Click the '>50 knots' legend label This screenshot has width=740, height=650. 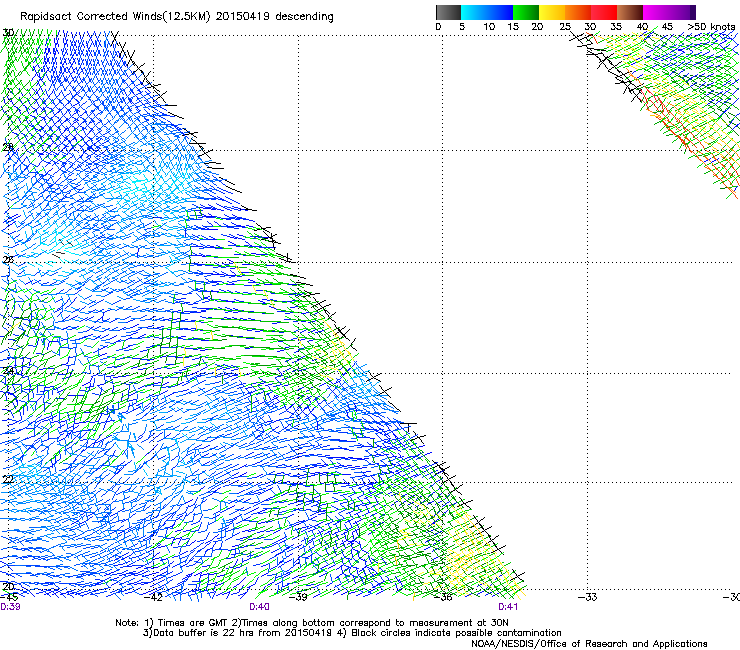[x=711, y=27]
